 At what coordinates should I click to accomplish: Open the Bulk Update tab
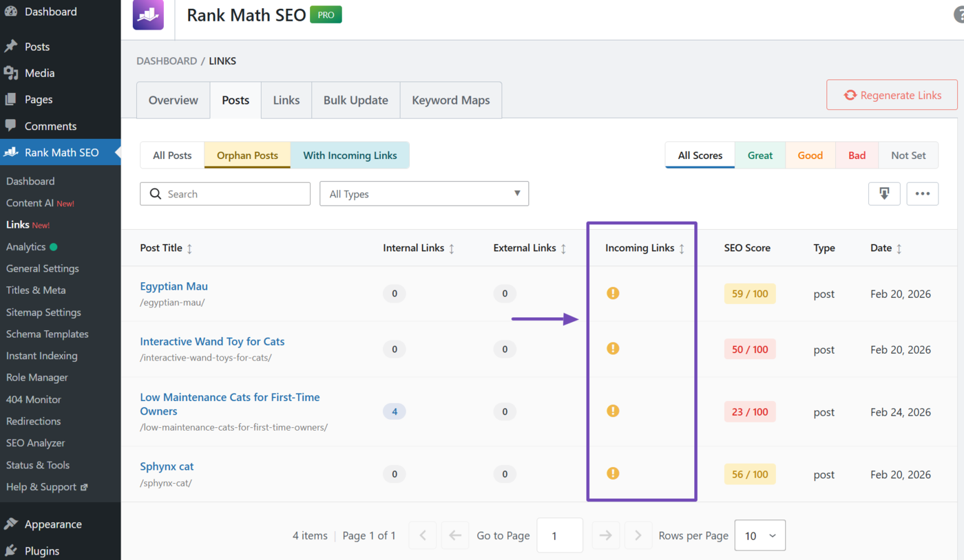click(x=355, y=100)
